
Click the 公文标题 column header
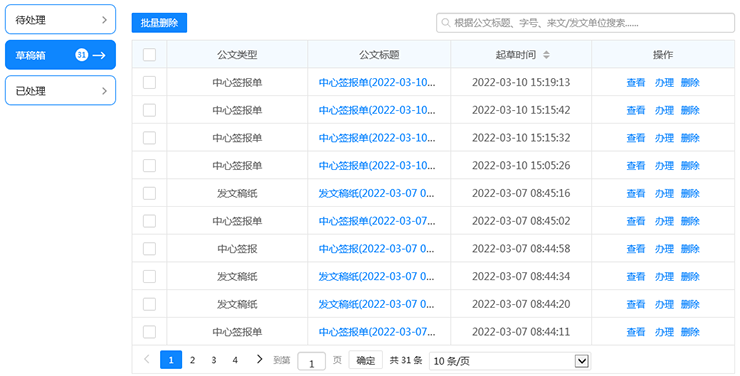[379, 55]
